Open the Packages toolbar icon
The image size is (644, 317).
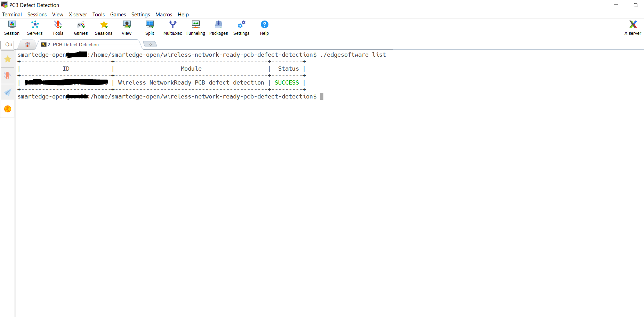(x=218, y=28)
